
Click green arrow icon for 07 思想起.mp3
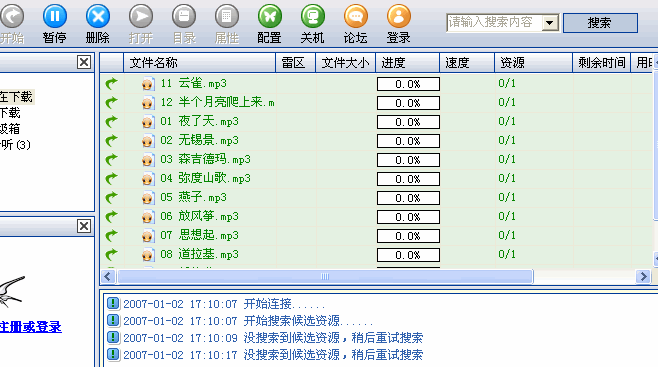[x=111, y=235]
